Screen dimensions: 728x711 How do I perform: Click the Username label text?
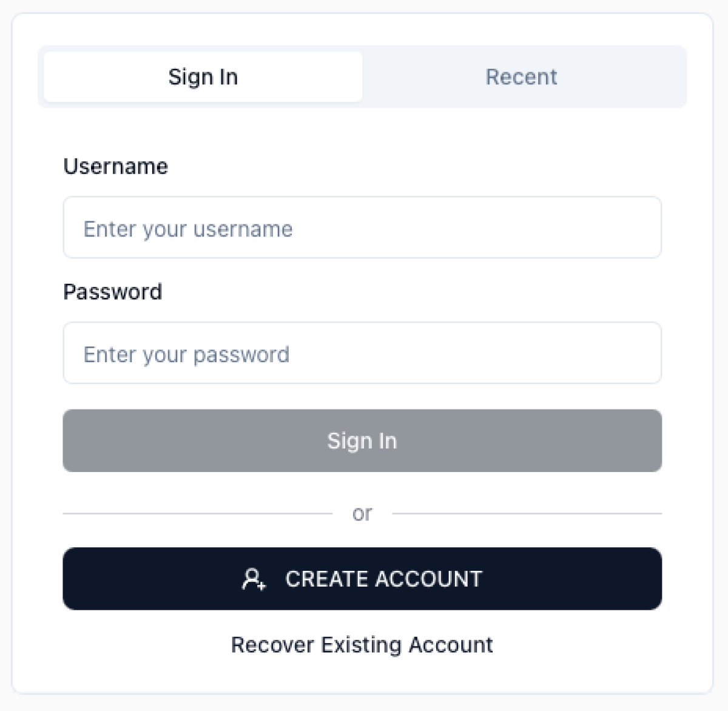point(116,166)
